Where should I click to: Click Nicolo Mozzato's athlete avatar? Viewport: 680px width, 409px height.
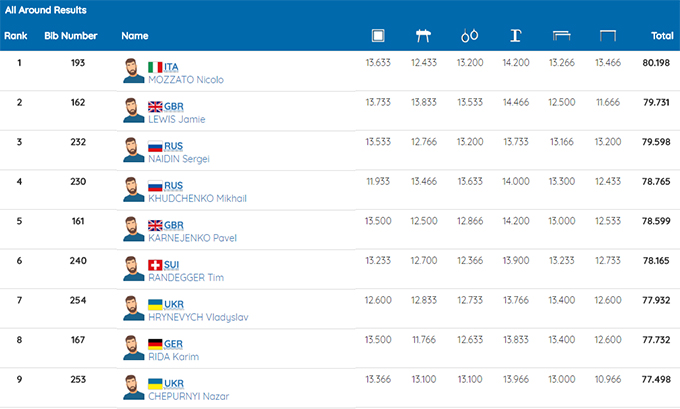133,71
